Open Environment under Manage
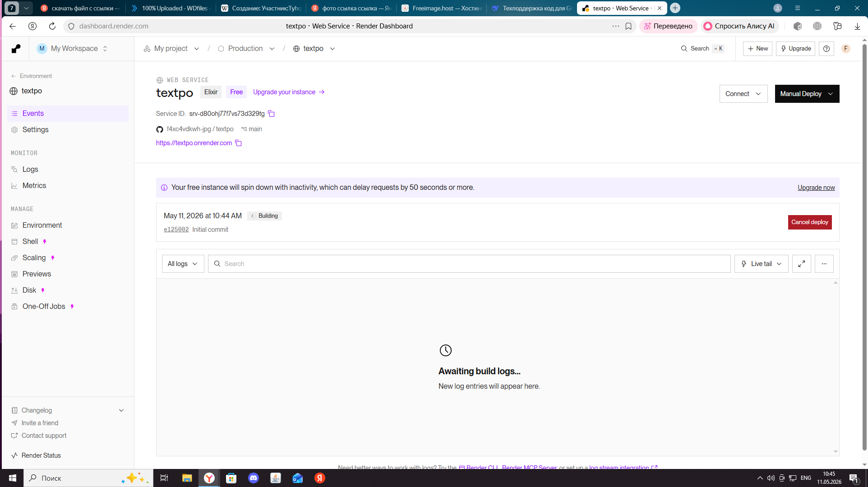Viewport: 868px width, 487px height. pyautogui.click(x=68, y=225)
